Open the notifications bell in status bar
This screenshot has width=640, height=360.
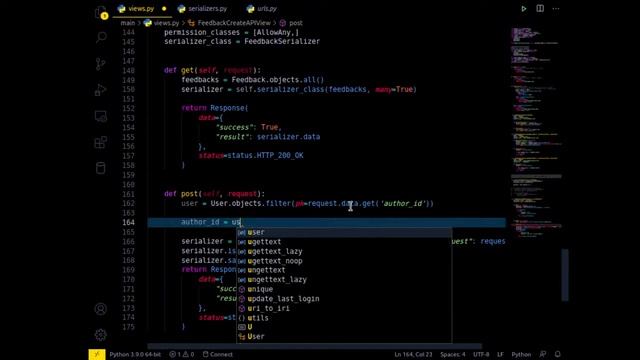558,354
